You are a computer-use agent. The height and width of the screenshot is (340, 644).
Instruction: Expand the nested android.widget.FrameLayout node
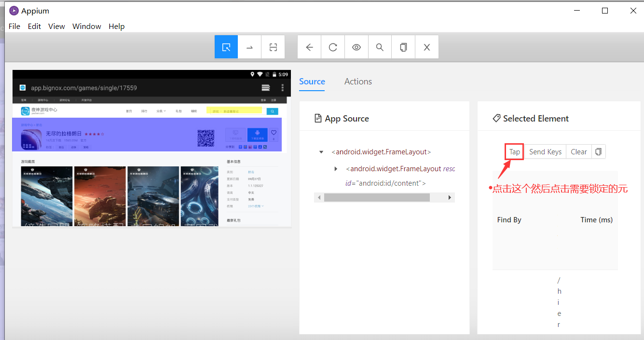[x=336, y=169]
